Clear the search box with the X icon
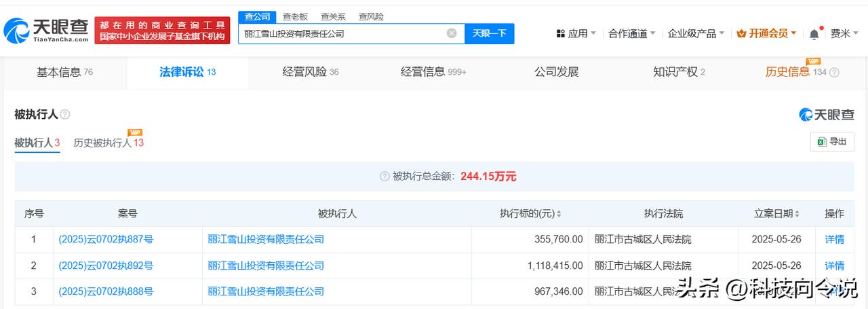The image size is (868, 309). [452, 33]
